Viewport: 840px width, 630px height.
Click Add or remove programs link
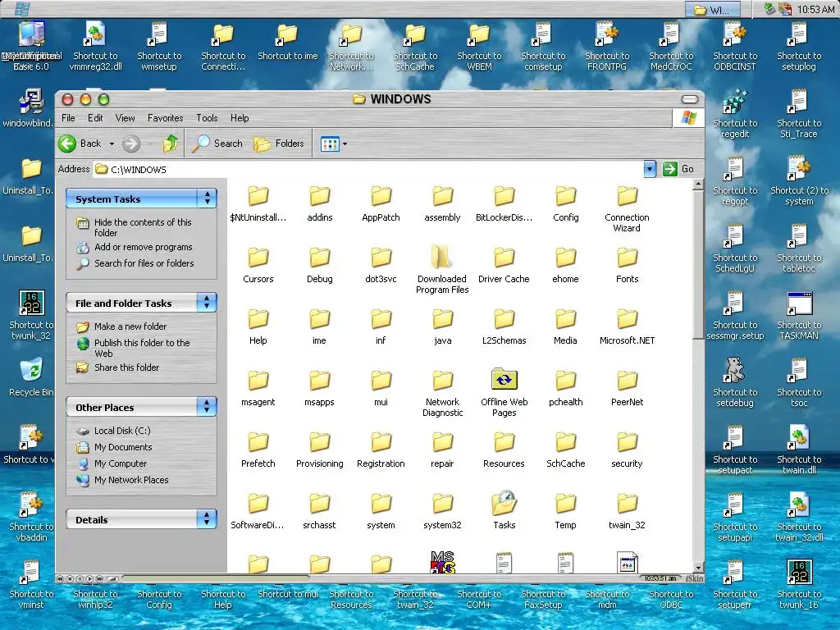pos(143,247)
